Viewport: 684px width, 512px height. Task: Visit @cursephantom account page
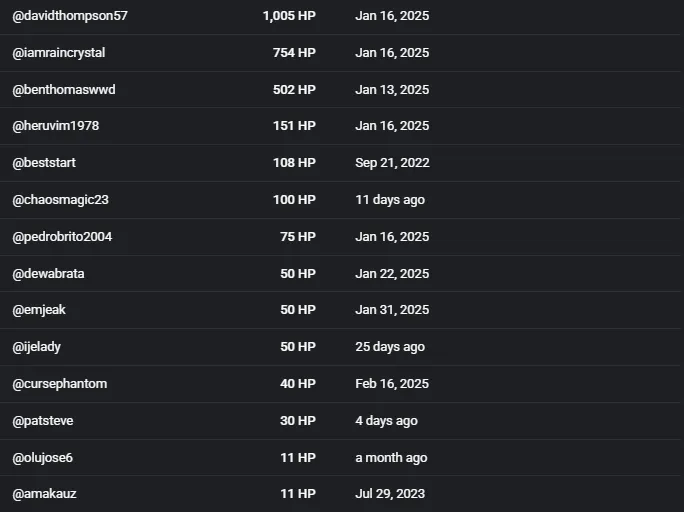point(60,384)
